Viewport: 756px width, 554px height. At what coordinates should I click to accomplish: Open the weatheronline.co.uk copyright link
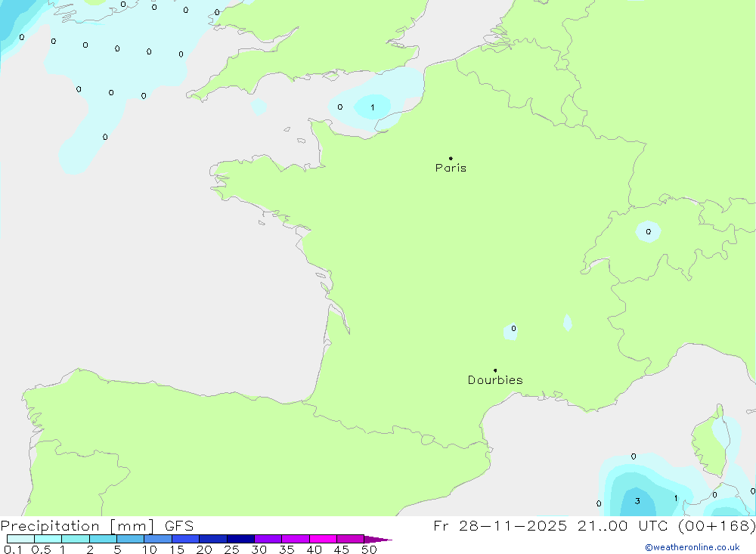[x=692, y=547]
